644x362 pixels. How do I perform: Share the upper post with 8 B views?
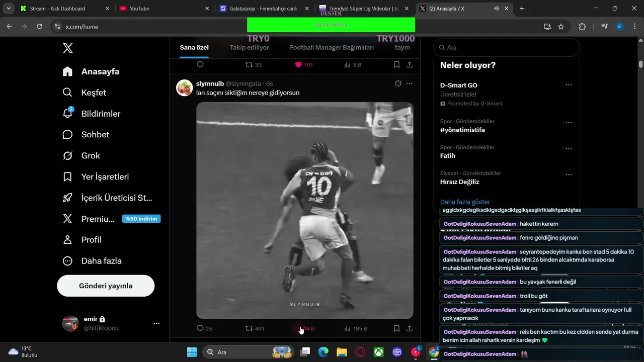[x=410, y=65]
